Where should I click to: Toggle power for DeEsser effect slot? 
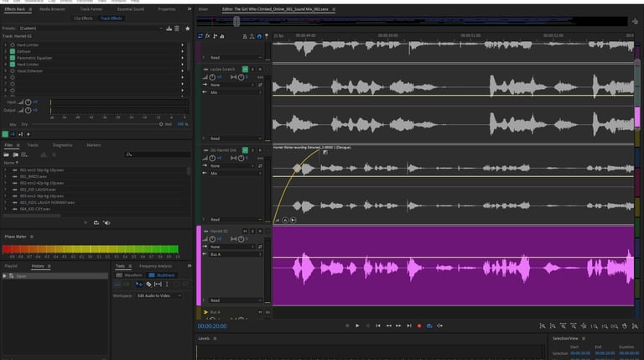14,51
